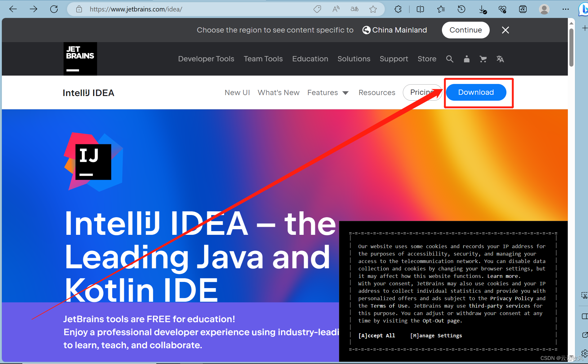Open Education menu
The height and width of the screenshot is (364, 588).
click(x=310, y=59)
